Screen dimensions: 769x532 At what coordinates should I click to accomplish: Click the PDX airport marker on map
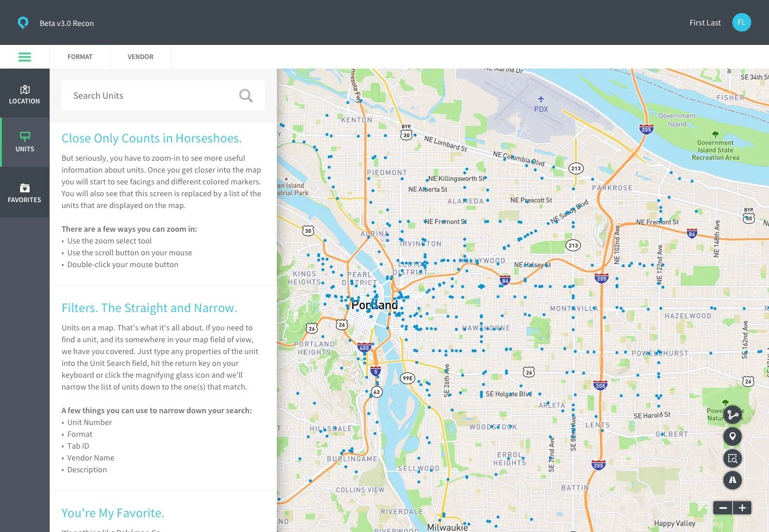click(541, 104)
